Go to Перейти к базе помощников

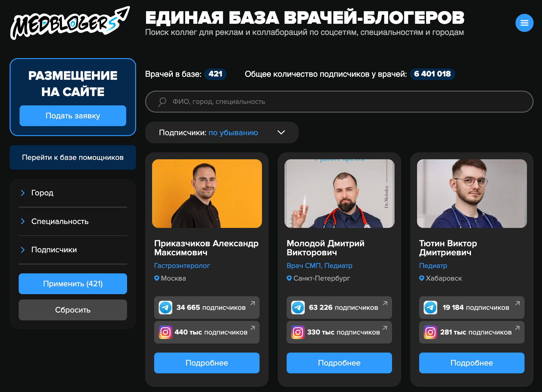coord(73,157)
